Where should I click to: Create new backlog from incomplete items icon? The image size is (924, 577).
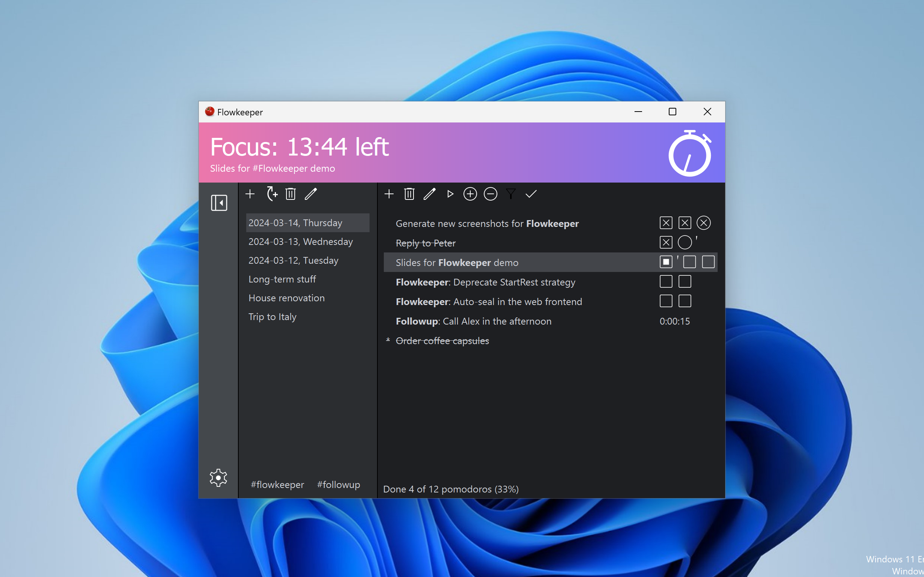pyautogui.click(x=271, y=194)
